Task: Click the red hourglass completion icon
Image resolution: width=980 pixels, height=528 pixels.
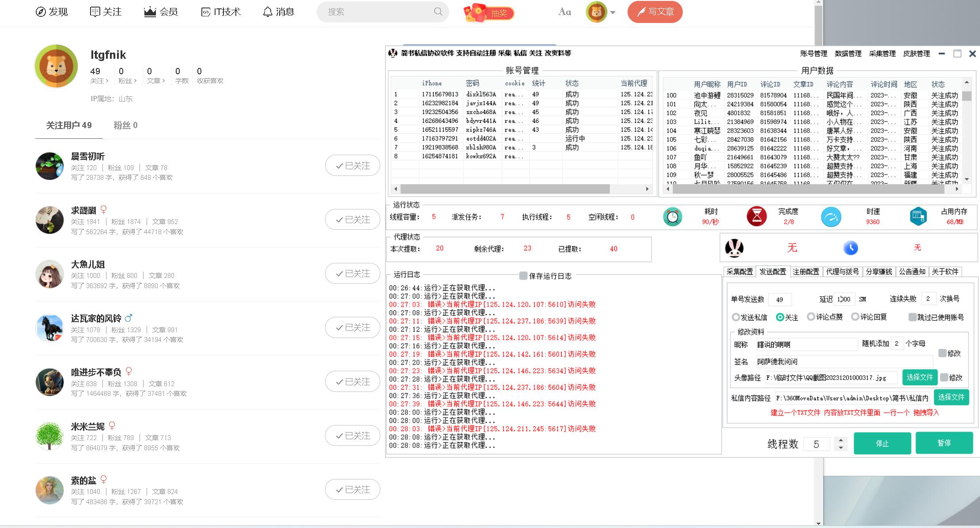Action: tap(757, 217)
